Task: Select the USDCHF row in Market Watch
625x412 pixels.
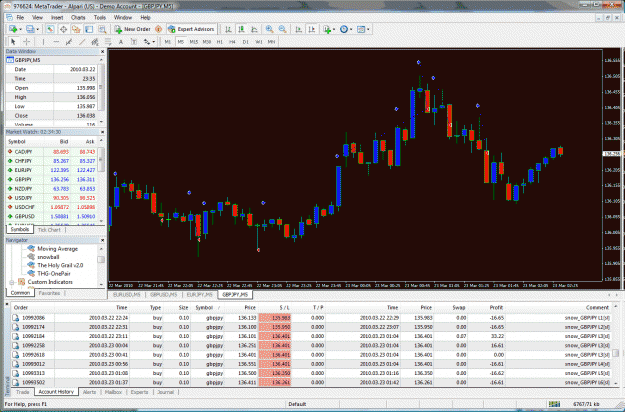Action: click(51, 207)
